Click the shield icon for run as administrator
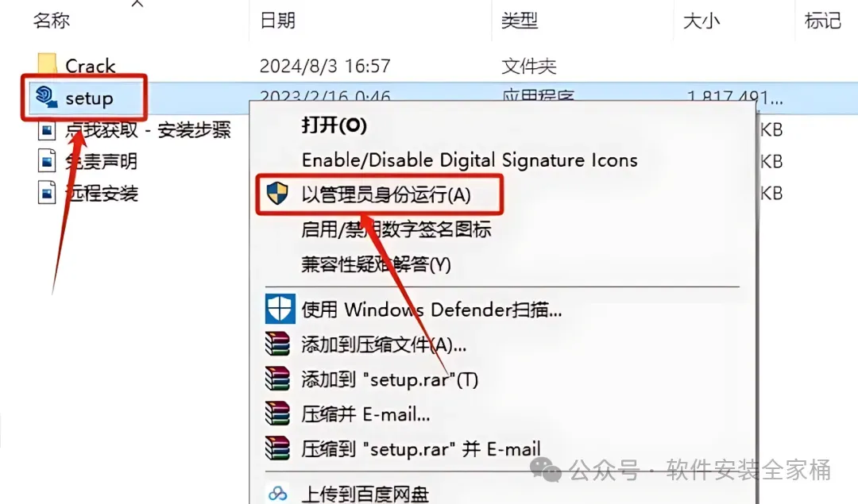This screenshot has height=504, width=858. click(x=277, y=194)
